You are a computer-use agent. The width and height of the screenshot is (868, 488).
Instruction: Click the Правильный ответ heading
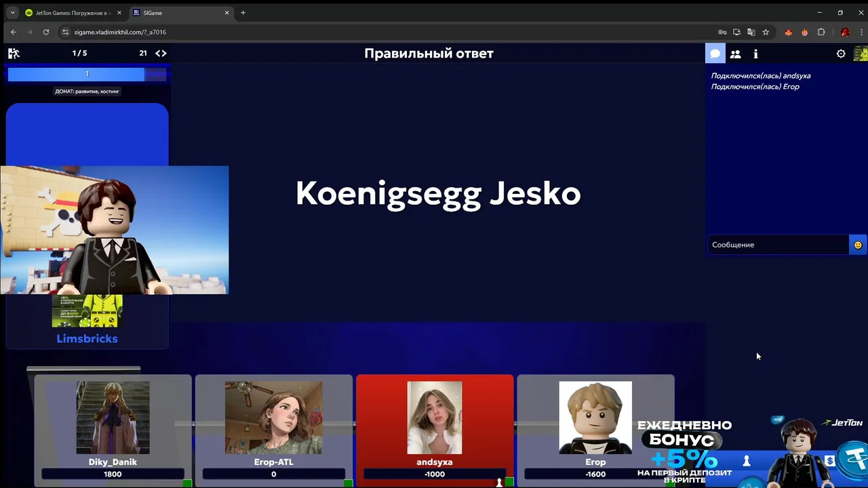pyautogui.click(x=429, y=54)
